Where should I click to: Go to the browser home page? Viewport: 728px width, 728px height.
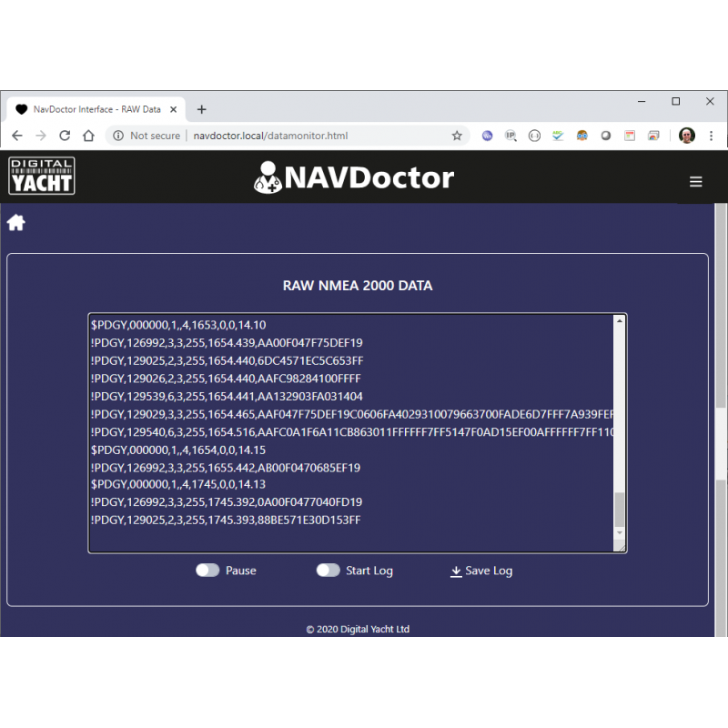(x=88, y=136)
